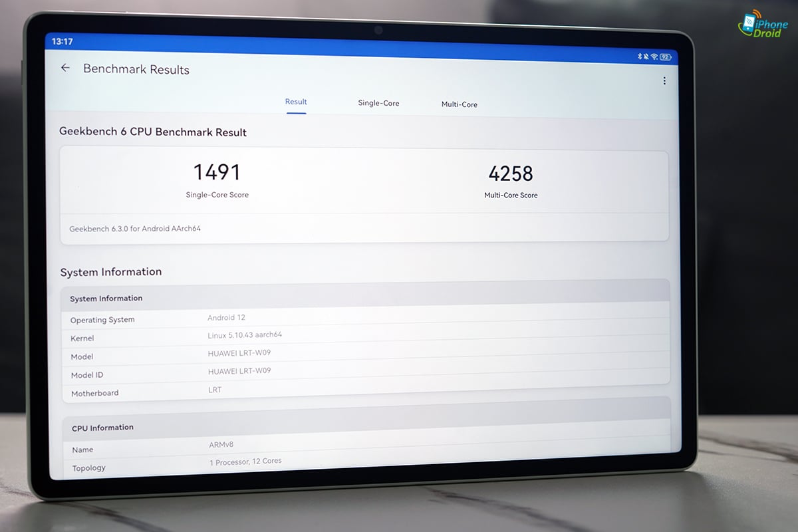
Task: Tap Geekbench 6.3.0 version text
Action: (x=135, y=229)
